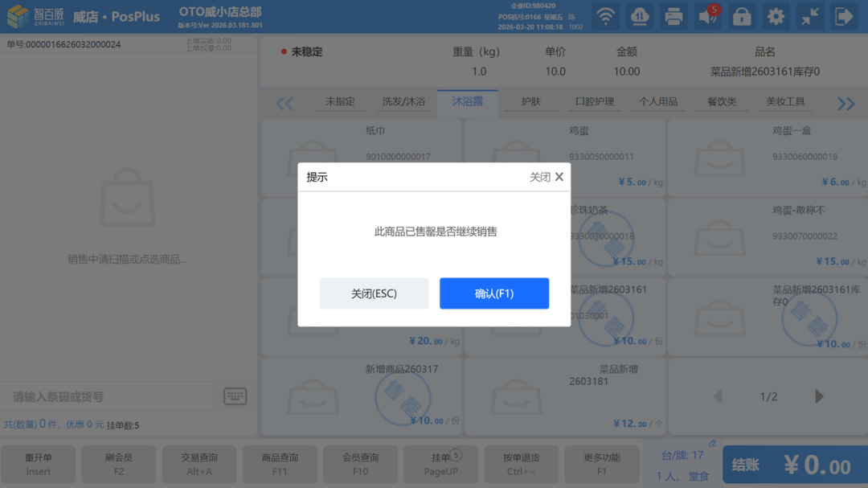This screenshot has width=868, height=488.
Task: Select the 鸡蛋 product card priced ¥5
Action: point(565,158)
